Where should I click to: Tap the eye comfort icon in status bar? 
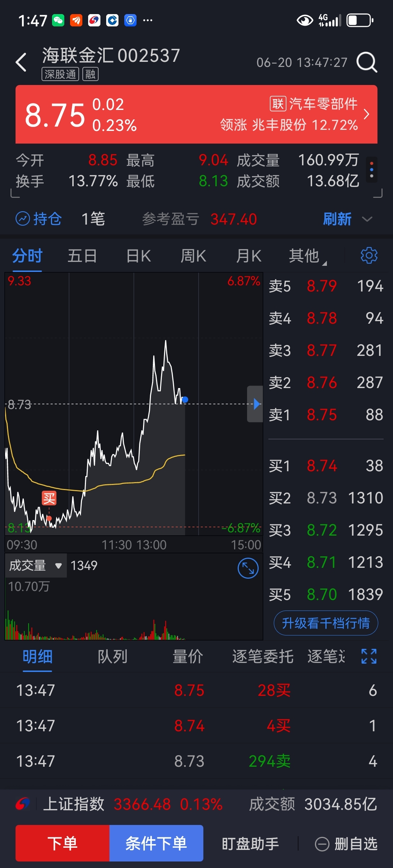(x=305, y=20)
